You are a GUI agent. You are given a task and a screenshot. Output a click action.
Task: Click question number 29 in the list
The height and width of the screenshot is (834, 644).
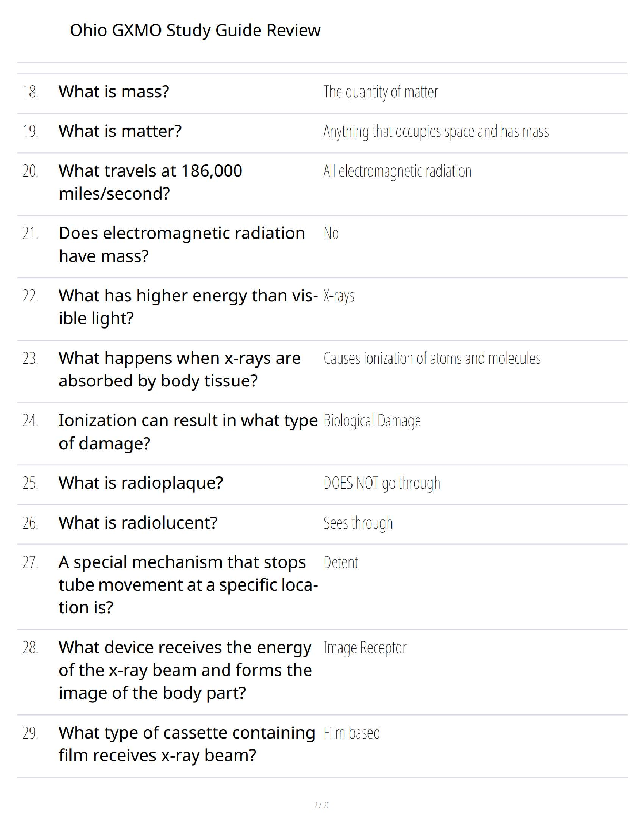coord(31,733)
